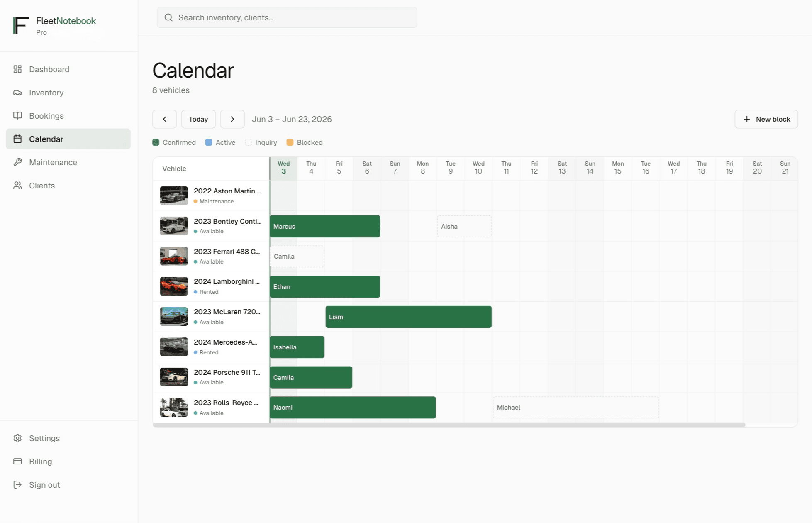Image resolution: width=812 pixels, height=523 pixels.
Task: Select the Mon 15 column header
Action: tap(618, 168)
